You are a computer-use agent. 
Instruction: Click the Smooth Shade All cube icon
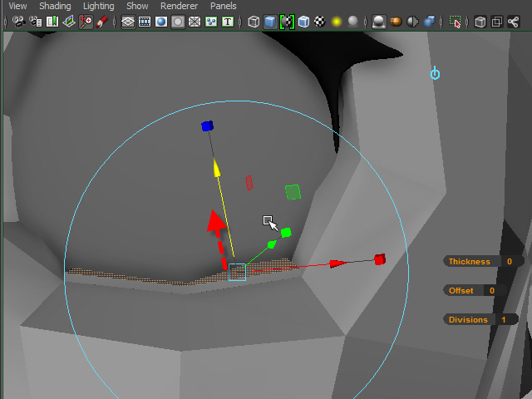[270, 22]
